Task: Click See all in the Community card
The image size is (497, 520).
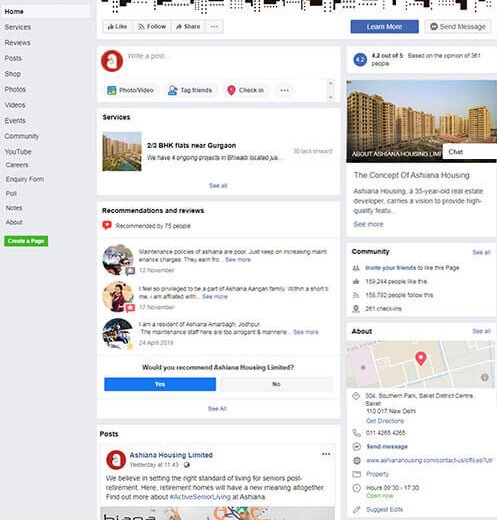Action: coord(481,252)
